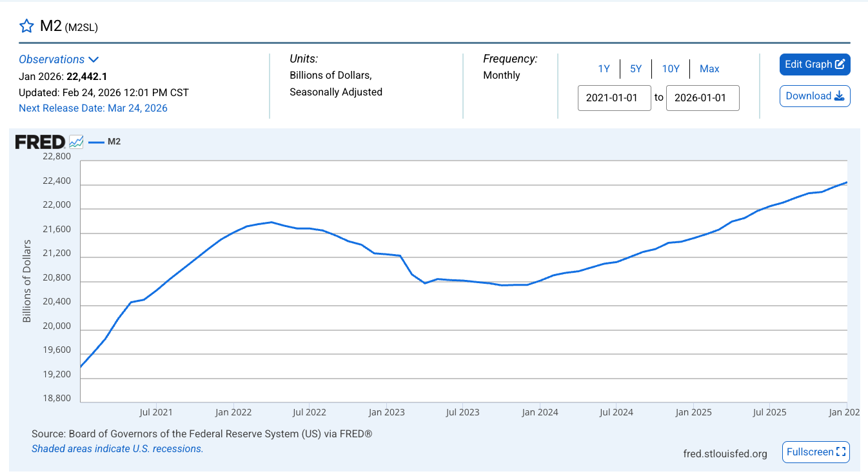
Task: Click the pencil icon on Edit Graph
Action: pyautogui.click(x=840, y=64)
